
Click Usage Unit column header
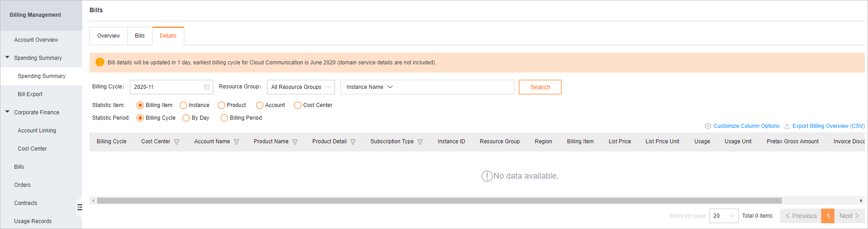tap(738, 141)
